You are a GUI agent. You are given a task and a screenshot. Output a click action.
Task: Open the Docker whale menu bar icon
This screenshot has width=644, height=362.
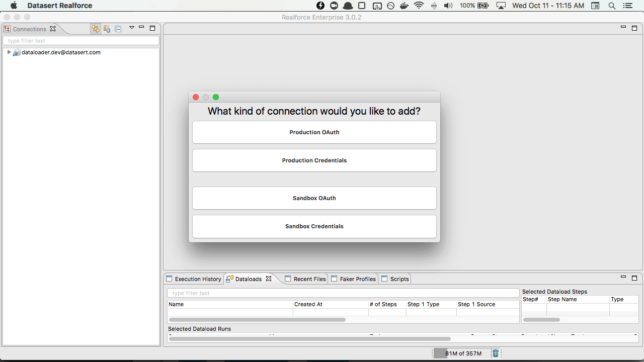tap(404, 6)
